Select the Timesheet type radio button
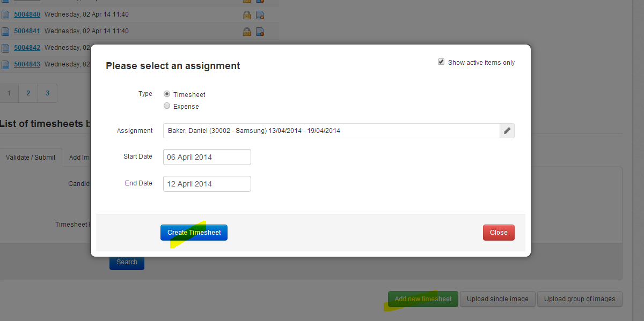The image size is (644, 321). point(167,94)
